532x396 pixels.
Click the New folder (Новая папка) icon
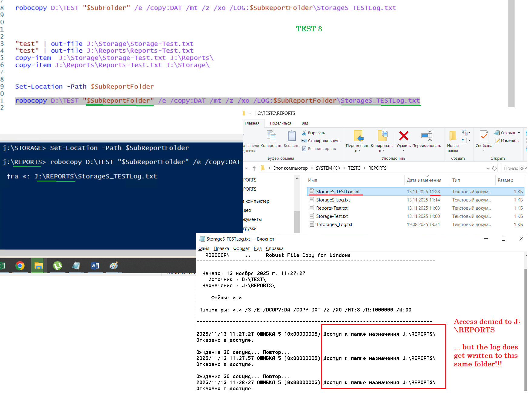453,136
